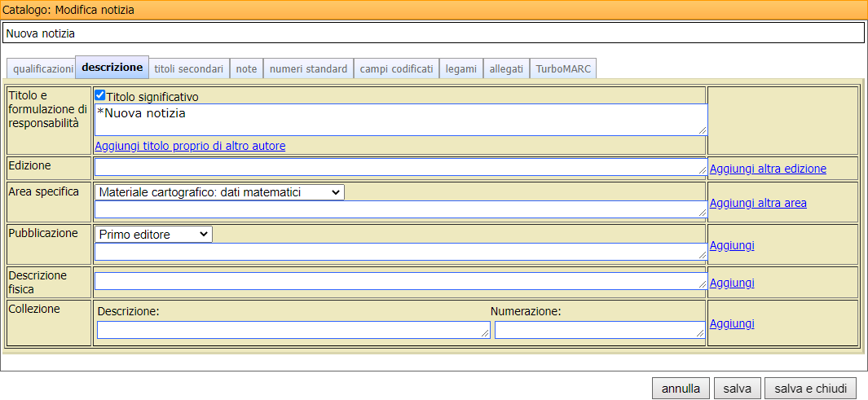
Task: Focus the Edizione text field
Action: coord(399,167)
